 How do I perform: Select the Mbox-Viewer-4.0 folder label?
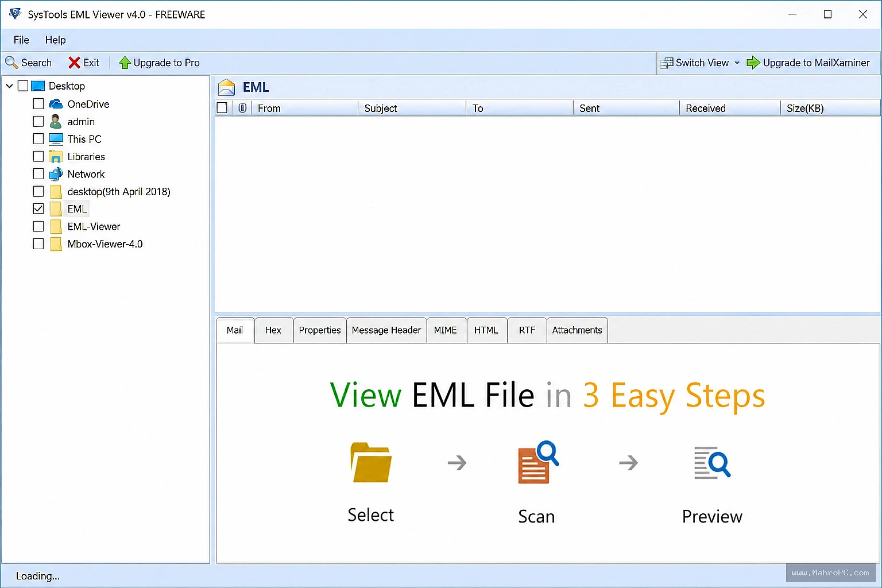105,244
